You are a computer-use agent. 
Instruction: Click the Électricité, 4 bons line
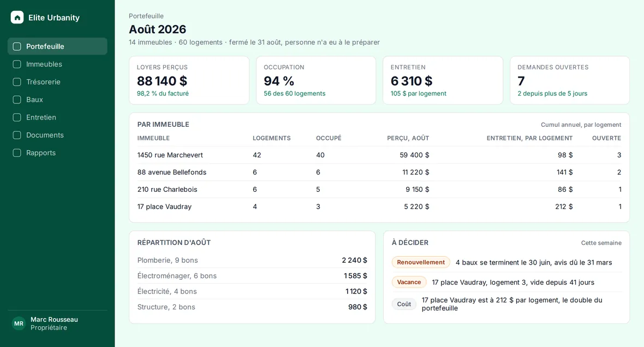point(252,291)
